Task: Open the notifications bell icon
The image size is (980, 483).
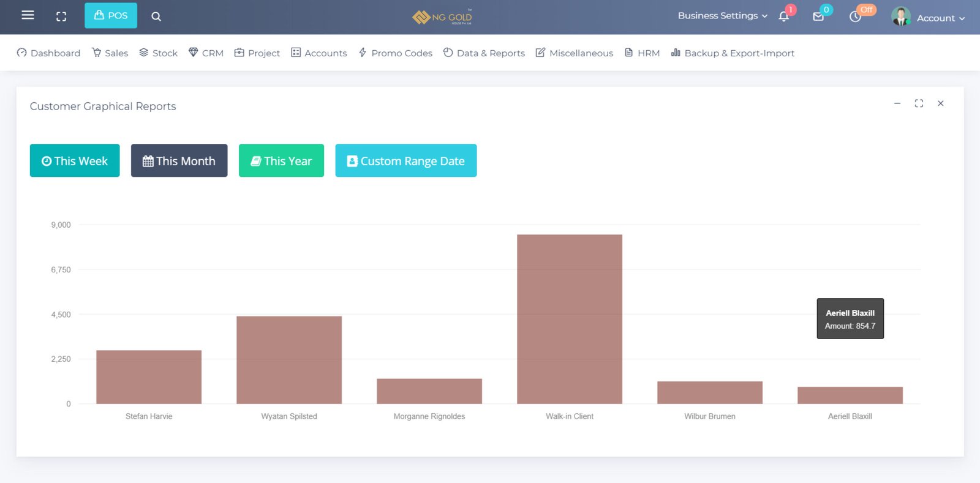Action: coord(783,17)
